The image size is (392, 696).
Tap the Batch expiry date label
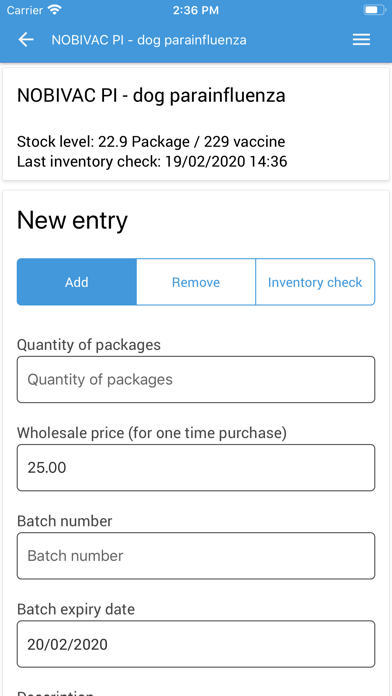pos(75,609)
